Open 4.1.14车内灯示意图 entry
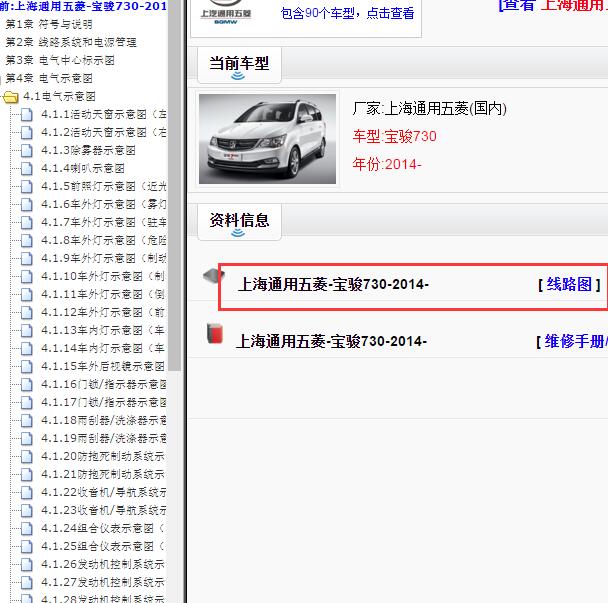 click(103, 348)
